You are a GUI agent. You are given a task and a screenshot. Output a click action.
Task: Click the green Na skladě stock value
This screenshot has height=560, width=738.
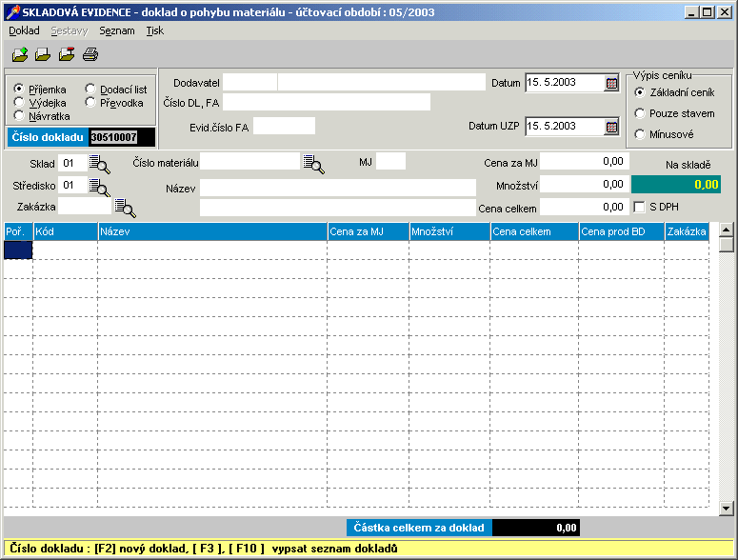click(676, 185)
